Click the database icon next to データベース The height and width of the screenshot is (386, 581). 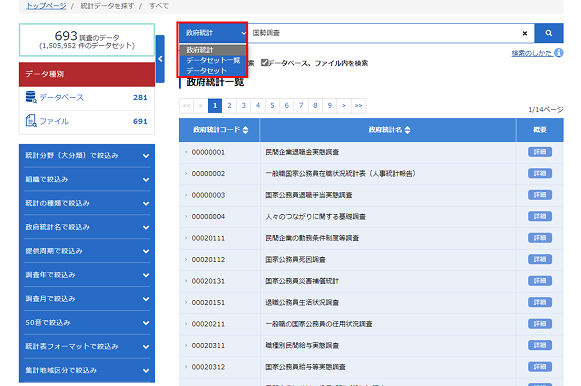pyautogui.click(x=31, y=97)
